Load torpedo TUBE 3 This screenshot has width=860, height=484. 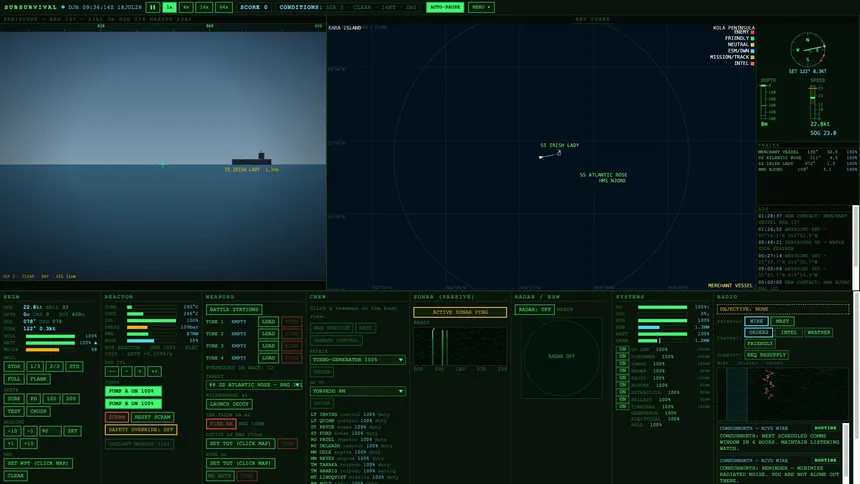click(x=268, y=346)
